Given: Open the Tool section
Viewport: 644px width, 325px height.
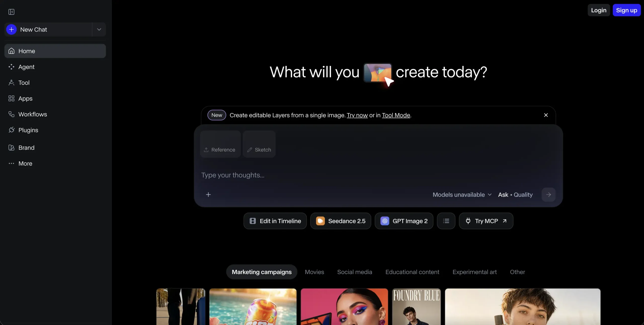Looking at the screenshot, I should 55,83.
